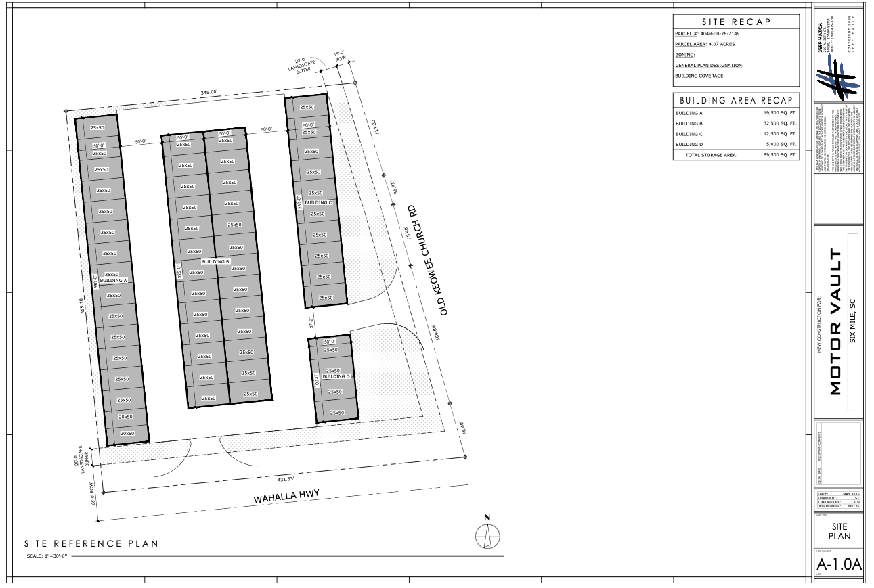This screenshot has height=588, width=874.
Task: Click the A-1.0A sheet number
Action: tap(838, 564)
